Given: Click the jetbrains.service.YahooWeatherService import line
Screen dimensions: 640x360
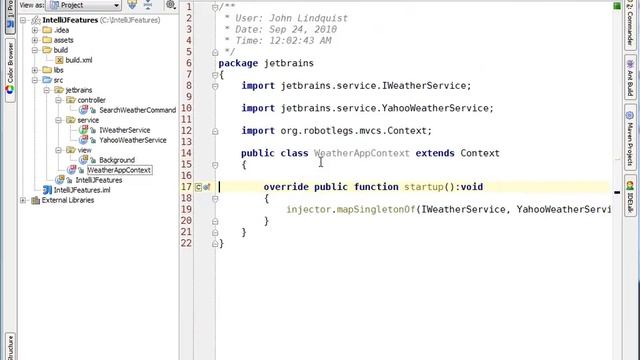Looking at the screenshot, I should (367, 108).
